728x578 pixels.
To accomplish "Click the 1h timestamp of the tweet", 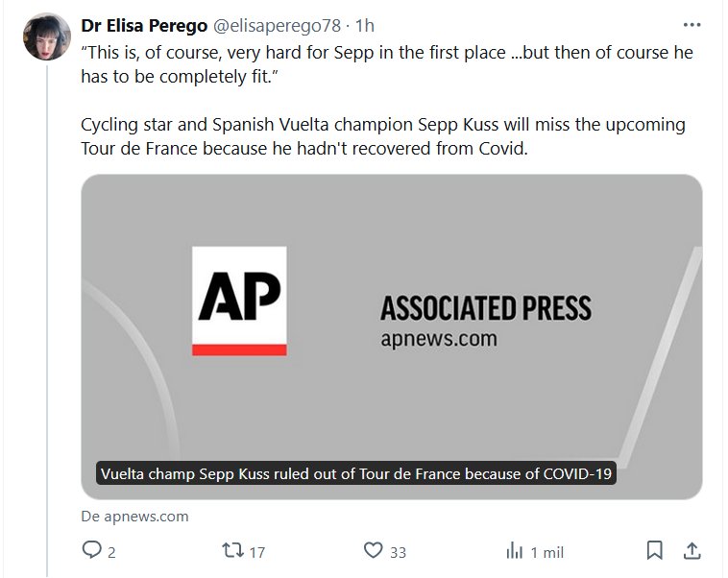I will point(365,26).
